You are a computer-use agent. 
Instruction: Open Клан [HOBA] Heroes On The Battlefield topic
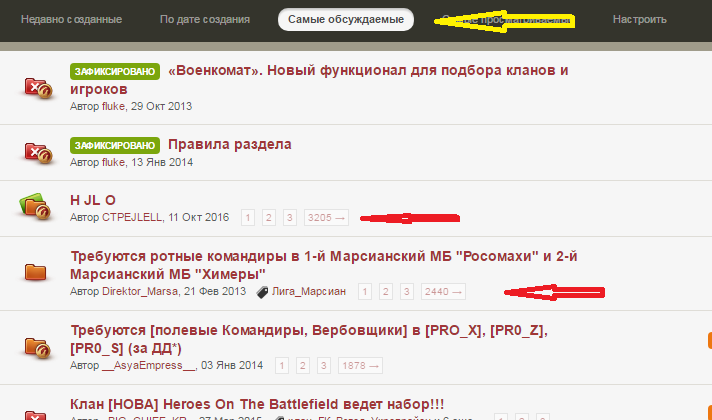point(257,404)
